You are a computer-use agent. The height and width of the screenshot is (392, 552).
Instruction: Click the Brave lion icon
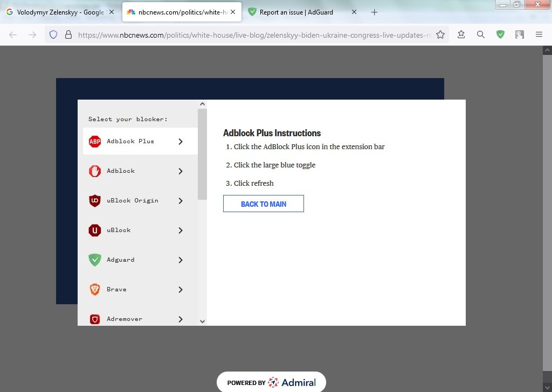[x=94, y=289]
